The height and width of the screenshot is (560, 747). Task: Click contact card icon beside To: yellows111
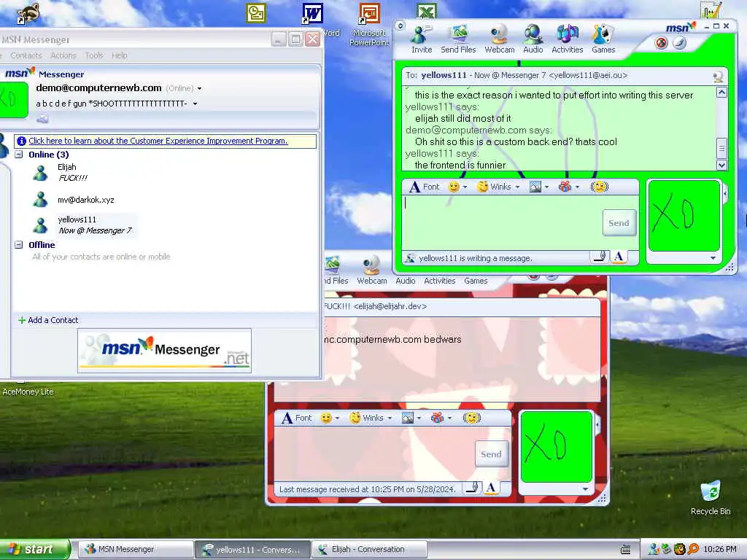(718, 76)
